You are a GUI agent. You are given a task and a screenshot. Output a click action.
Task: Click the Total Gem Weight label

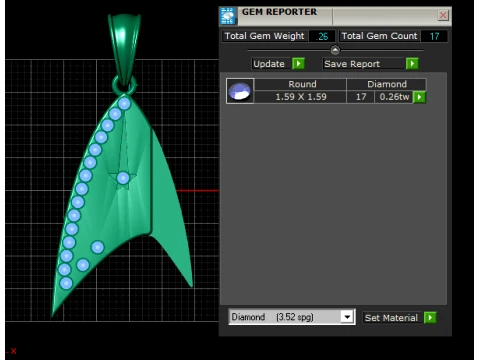(264, 36)
